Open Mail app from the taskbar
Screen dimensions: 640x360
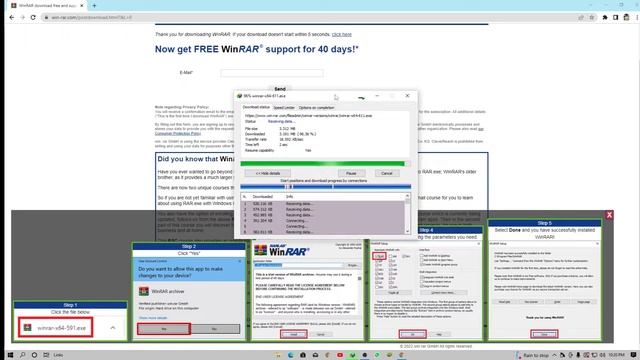(315, 355)
